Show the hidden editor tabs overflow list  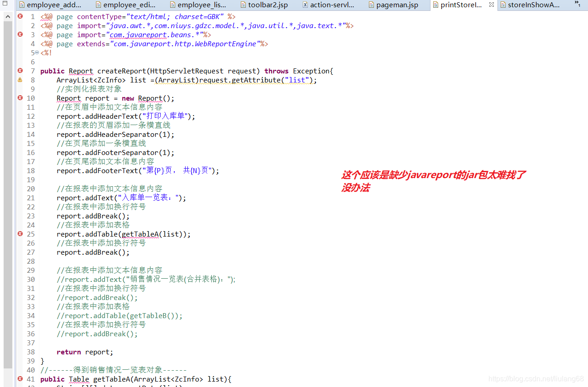pos(578,4)
